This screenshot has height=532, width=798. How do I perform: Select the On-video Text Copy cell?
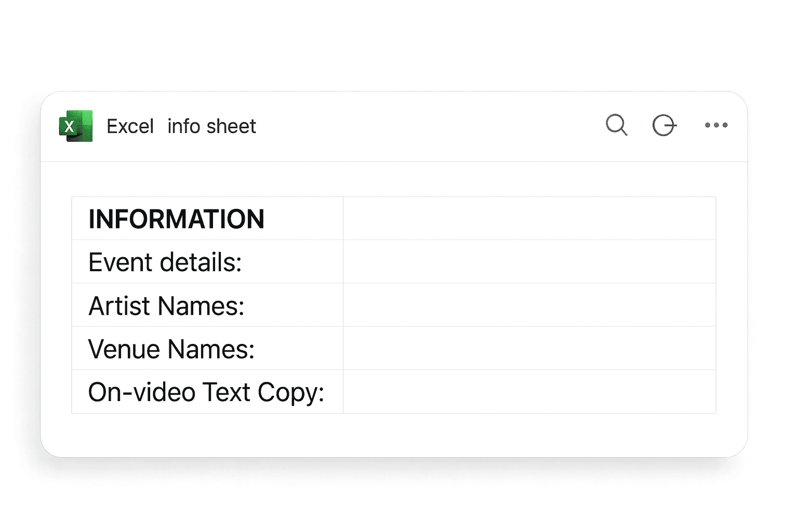[206, 392]
